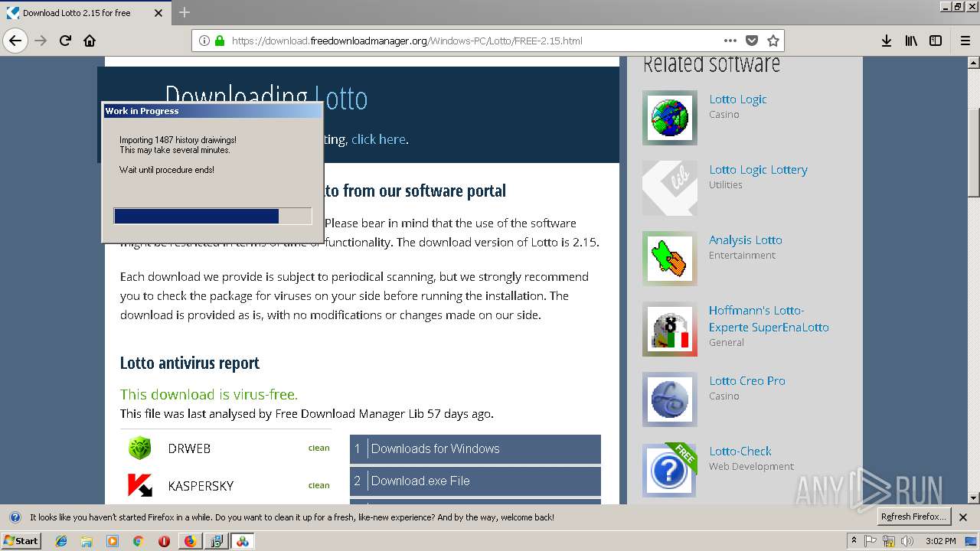Viewport: 980px width, 551px height.
Task: Select the Download Lotto 2.15 tab
Action: pyautogui.click(x=85, y=13)
